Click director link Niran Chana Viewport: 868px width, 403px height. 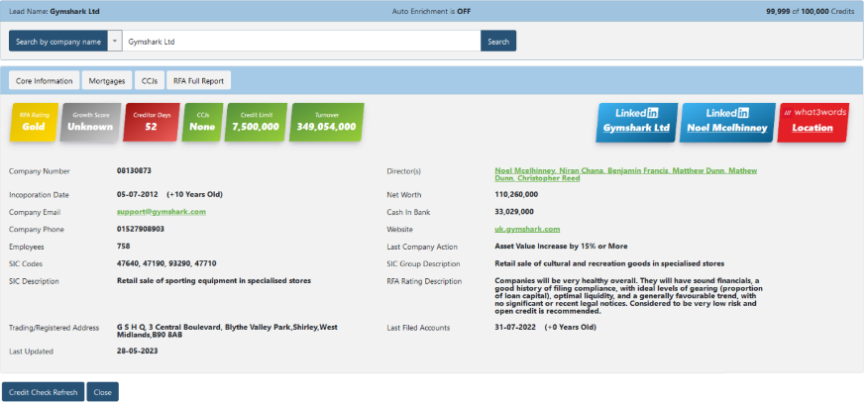582,171
